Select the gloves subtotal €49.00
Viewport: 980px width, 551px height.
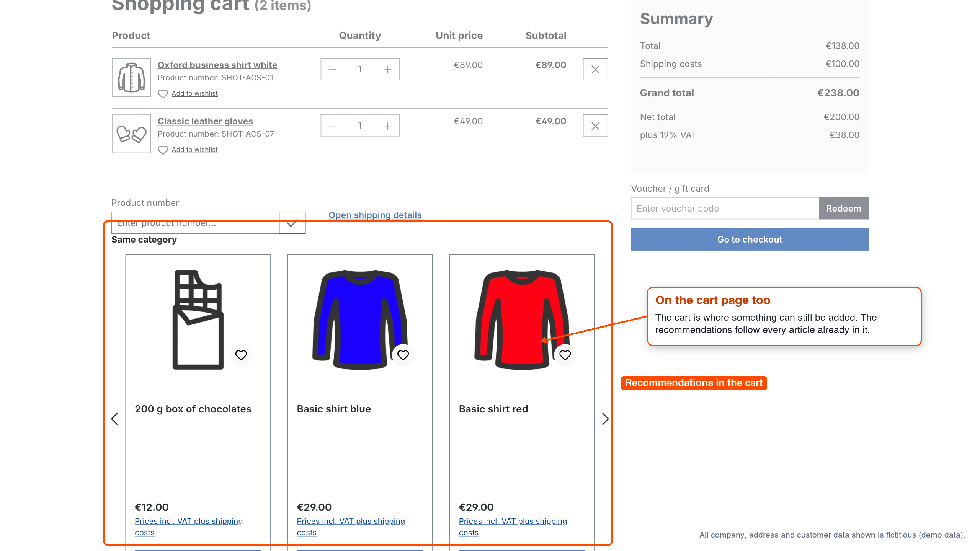pyautogui.click(x=550, y=121)
